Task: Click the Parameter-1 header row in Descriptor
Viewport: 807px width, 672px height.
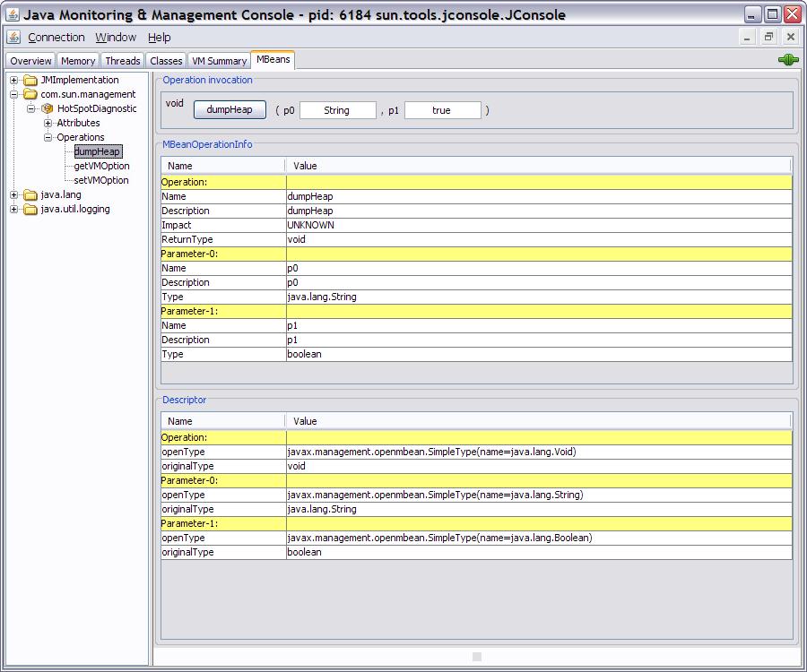Action: click(x=477, y=523)
